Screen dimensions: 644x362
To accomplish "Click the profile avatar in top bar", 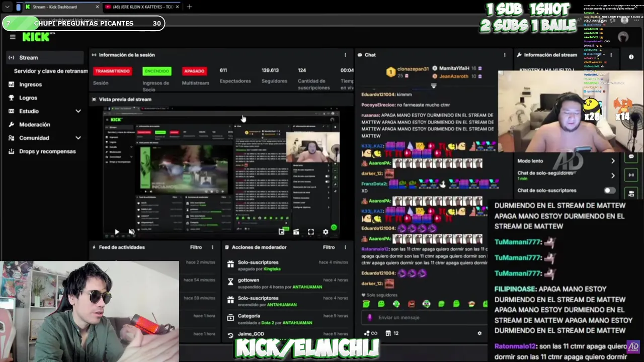I will 623,37.
